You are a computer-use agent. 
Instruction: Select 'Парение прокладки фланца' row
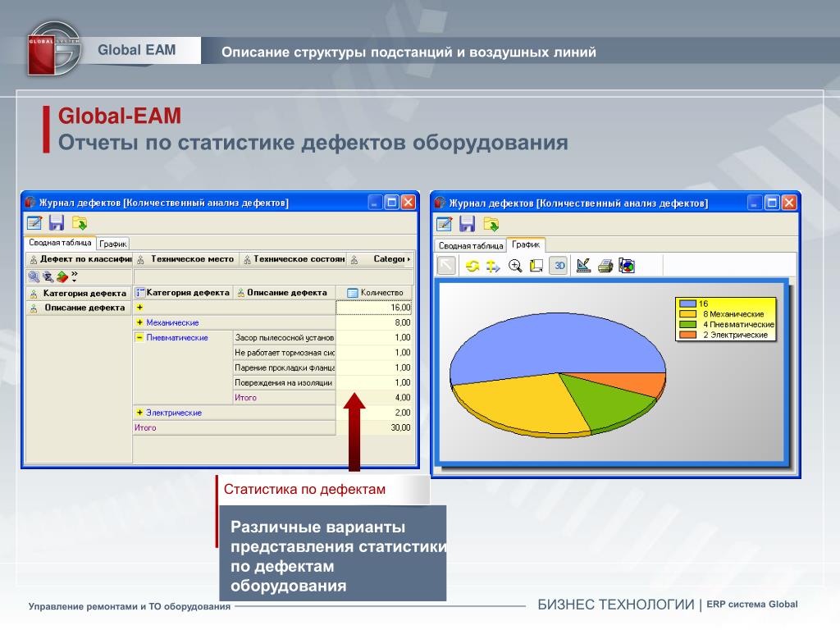point(284,367)
